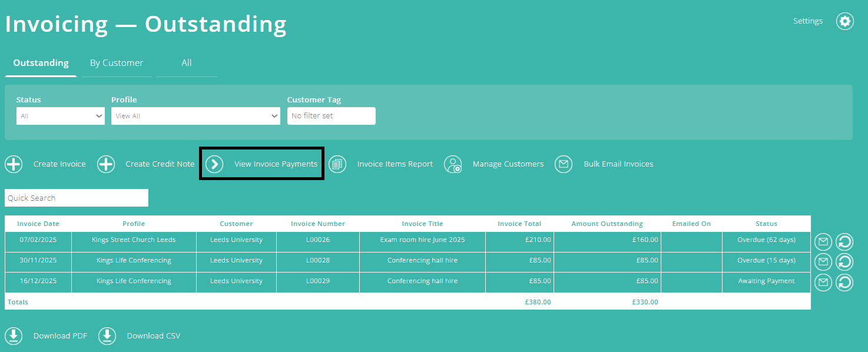Open the All invoices tab

click(186, 62)
